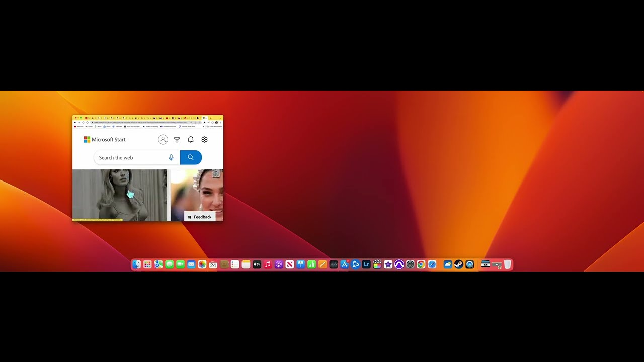The height and width of the screenshot is (362, 644).
Task: Open Stocks from the Dock
Action: click(x=334, y=264)
